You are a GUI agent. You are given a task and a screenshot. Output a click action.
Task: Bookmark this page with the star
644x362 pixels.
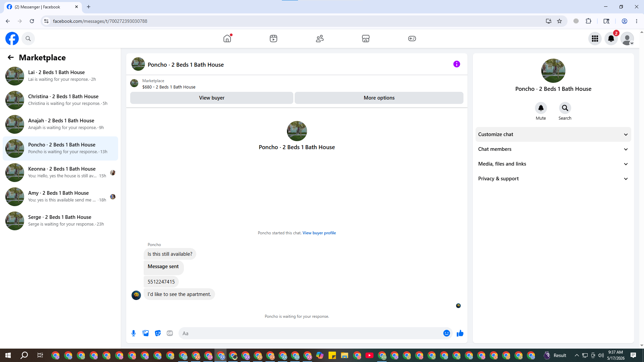pyautogui.click(x=559, y=21)
